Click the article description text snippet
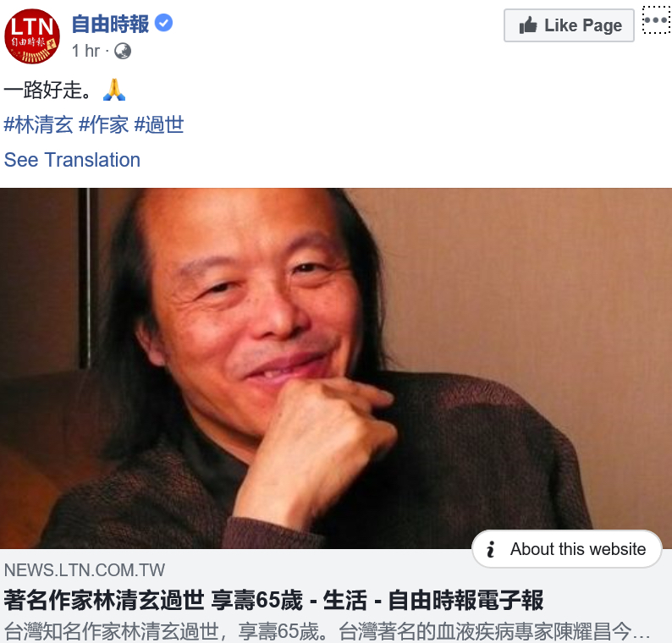The height and width of the screenshot is (643, 672). tap(327, 631)
